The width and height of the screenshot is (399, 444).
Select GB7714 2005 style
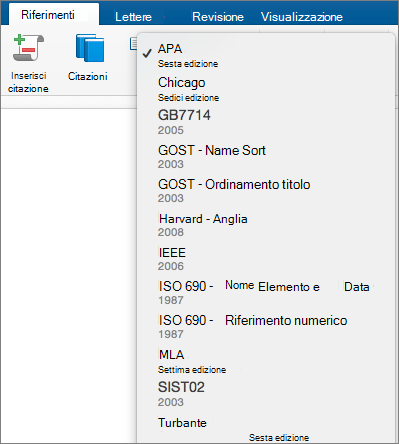coord(266,122)
